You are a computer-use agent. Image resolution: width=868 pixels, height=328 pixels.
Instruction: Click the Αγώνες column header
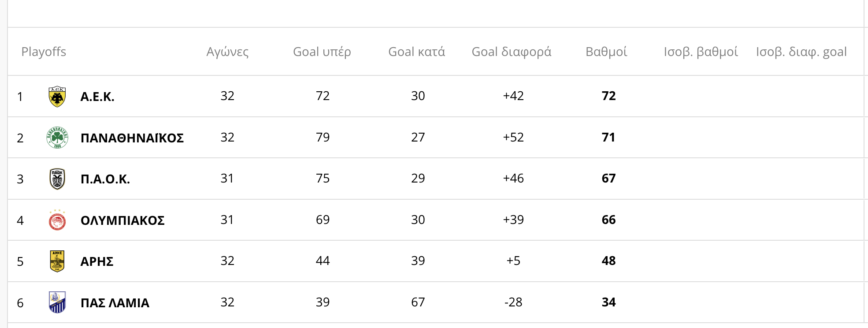pos(227,52)
